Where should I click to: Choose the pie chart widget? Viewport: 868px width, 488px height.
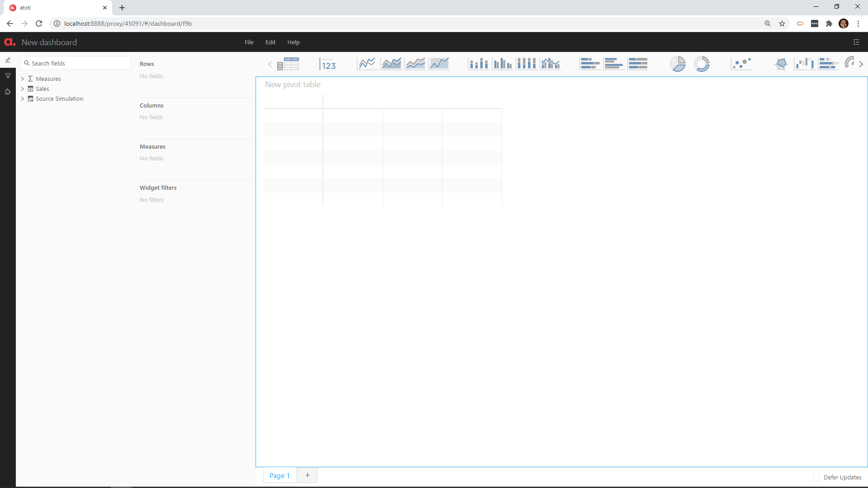tap(678, 64)
